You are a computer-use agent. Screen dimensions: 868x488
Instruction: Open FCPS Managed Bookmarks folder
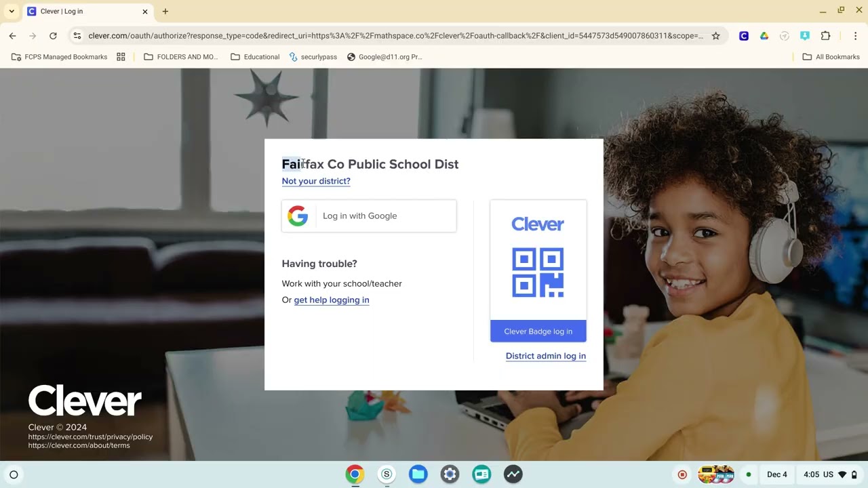click(x=60, y=57)
